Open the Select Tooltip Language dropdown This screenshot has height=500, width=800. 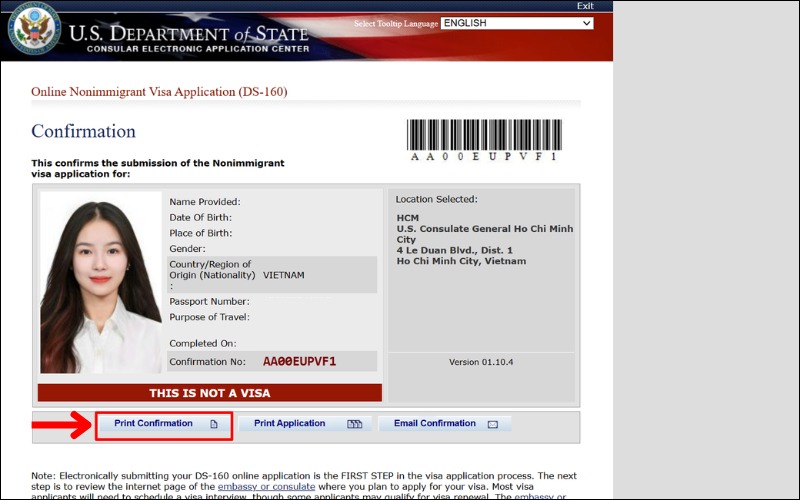click(x=517, y=23)
